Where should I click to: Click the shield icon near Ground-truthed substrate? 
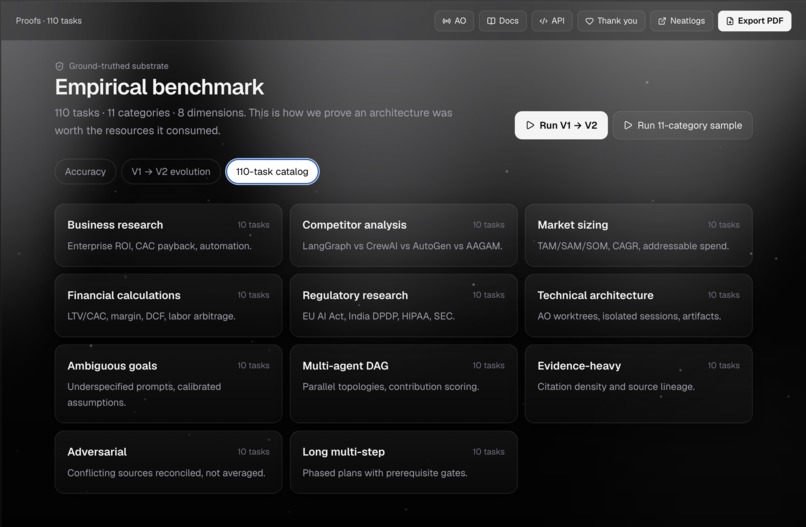tap(60, 66)
